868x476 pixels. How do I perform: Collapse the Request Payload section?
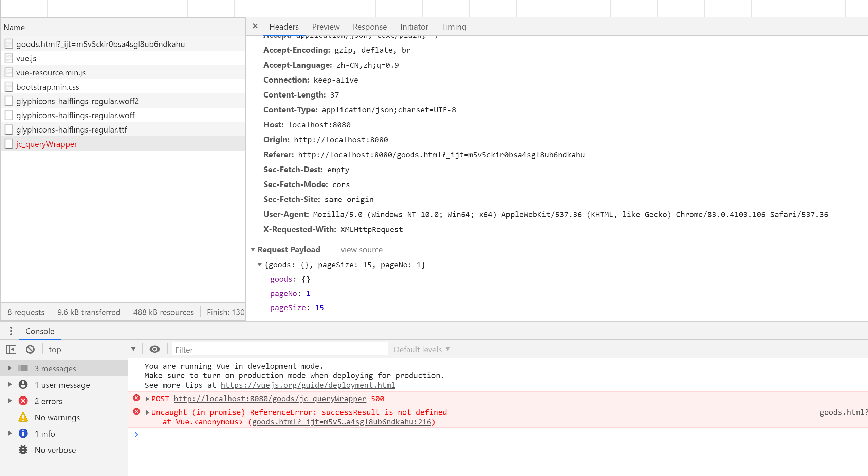pos(253,249)
